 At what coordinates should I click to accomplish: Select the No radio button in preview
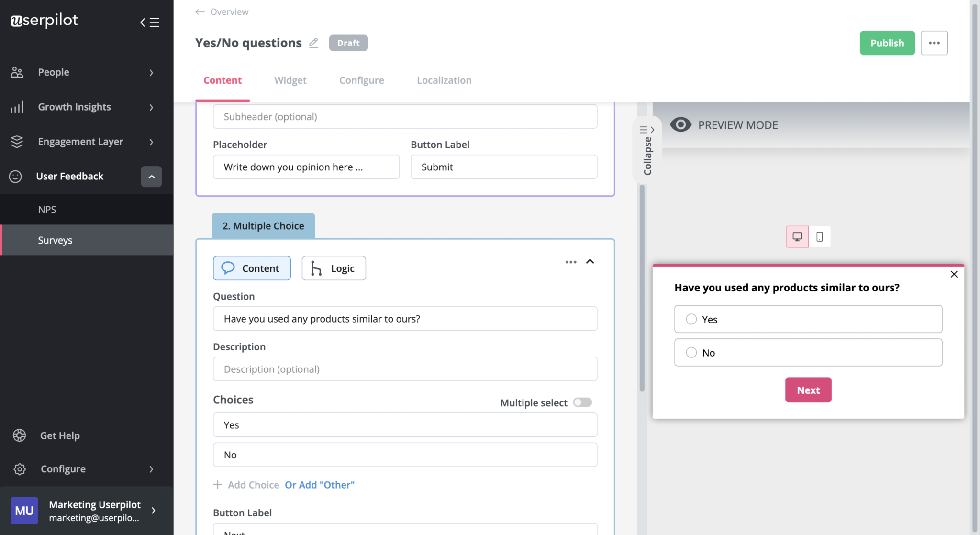tap(690, 352)
